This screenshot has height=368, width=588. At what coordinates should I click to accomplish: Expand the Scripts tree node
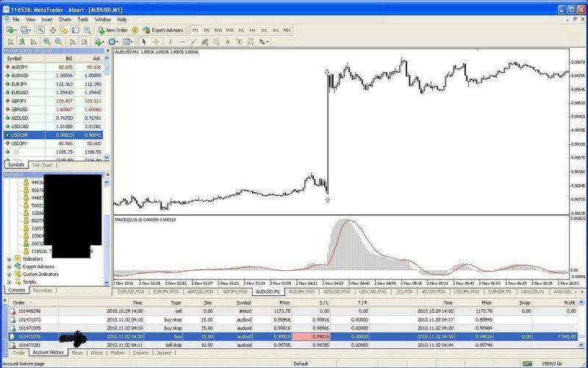click(x=8, y=281)
